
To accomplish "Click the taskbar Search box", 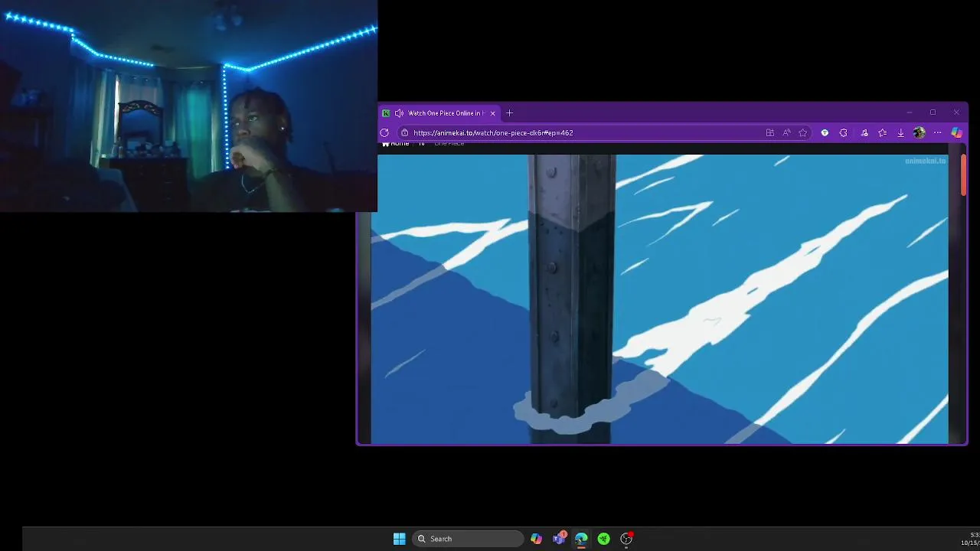I will (x=468, y=539).
